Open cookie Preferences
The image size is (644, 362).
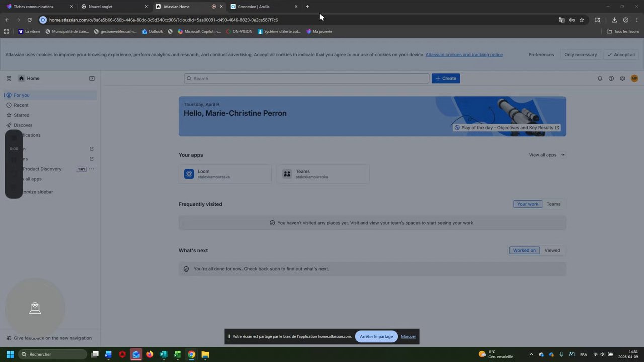(541, 55)
